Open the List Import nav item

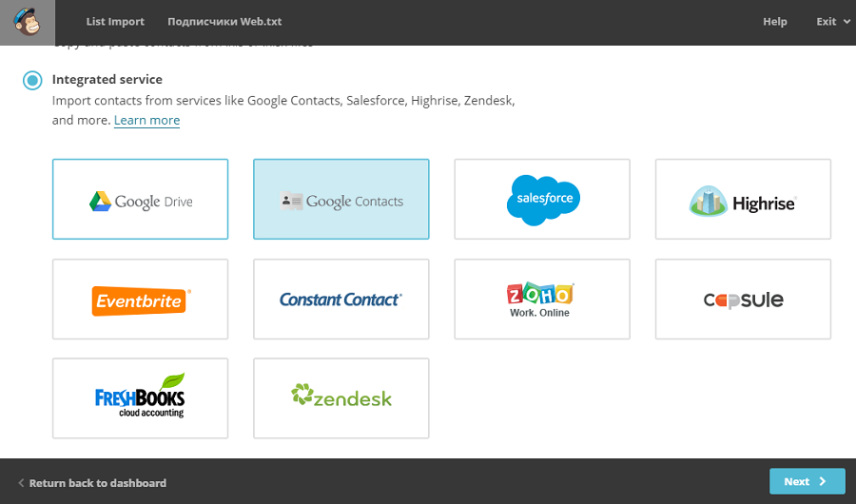115,22
